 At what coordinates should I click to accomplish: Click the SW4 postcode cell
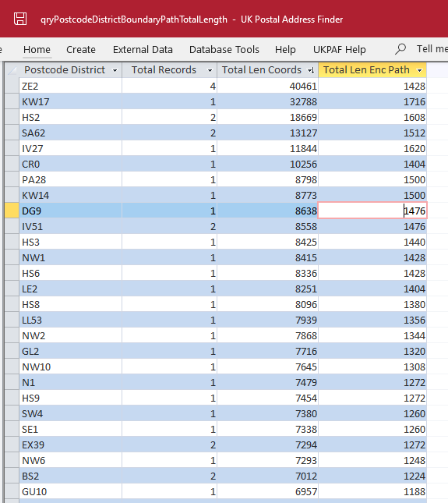point(70,413)
